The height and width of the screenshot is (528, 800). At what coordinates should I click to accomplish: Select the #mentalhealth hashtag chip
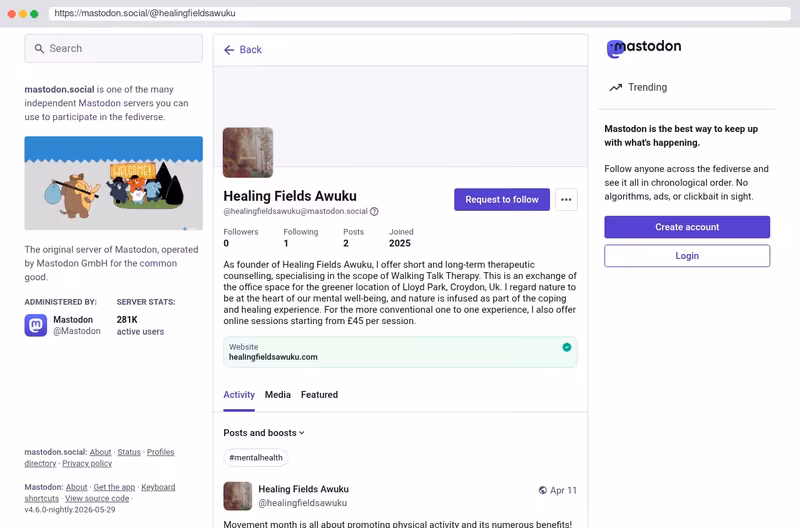click(x=256, y=458)
